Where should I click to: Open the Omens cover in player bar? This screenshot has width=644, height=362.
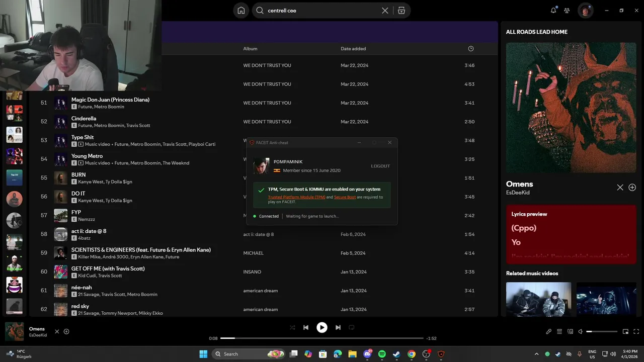[15, 332]
